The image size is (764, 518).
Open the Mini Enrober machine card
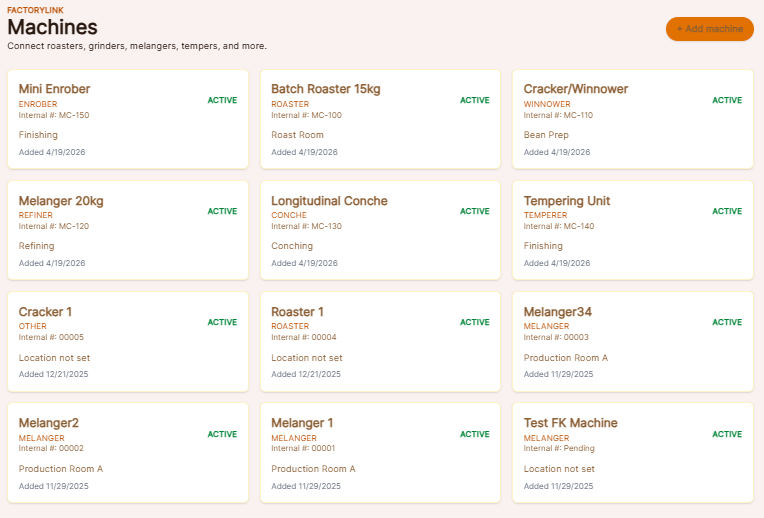tap(128, 119)
